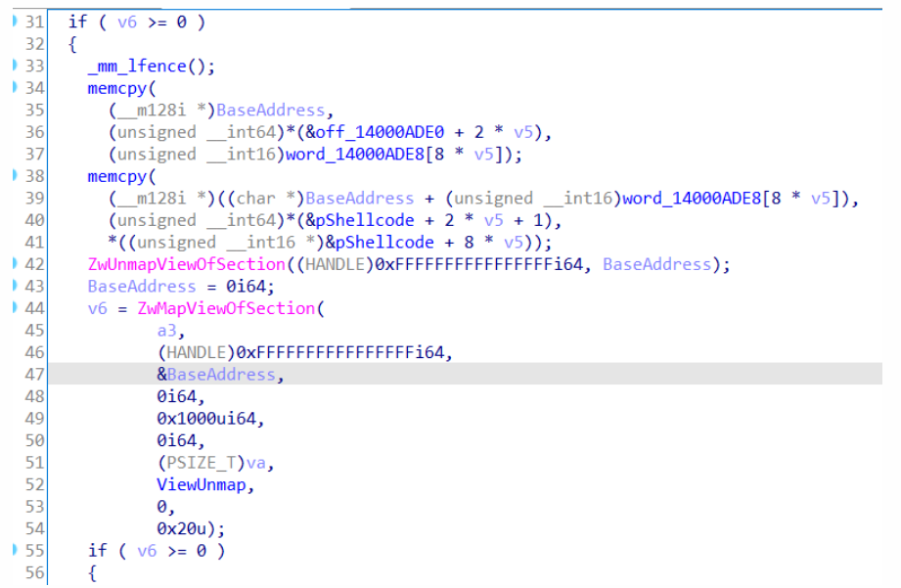901x588 pixels.
Task: Toggle breakpoint marker beside line 42
Action: click(15, 263)
